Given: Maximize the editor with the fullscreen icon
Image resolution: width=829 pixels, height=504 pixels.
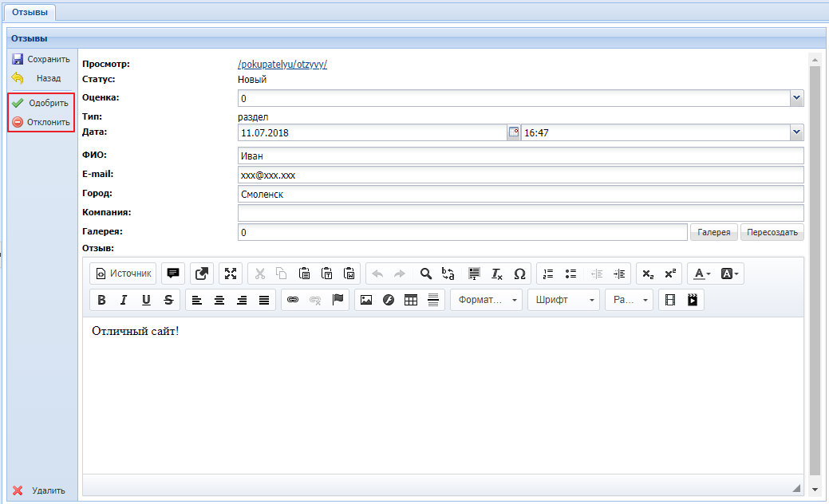Looking at the screenshot, I should point(231,274).
